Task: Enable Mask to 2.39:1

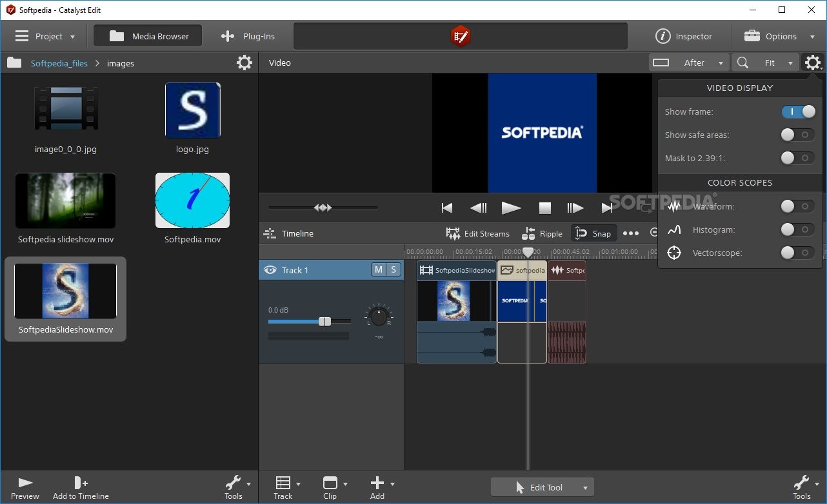Action: 797,158
